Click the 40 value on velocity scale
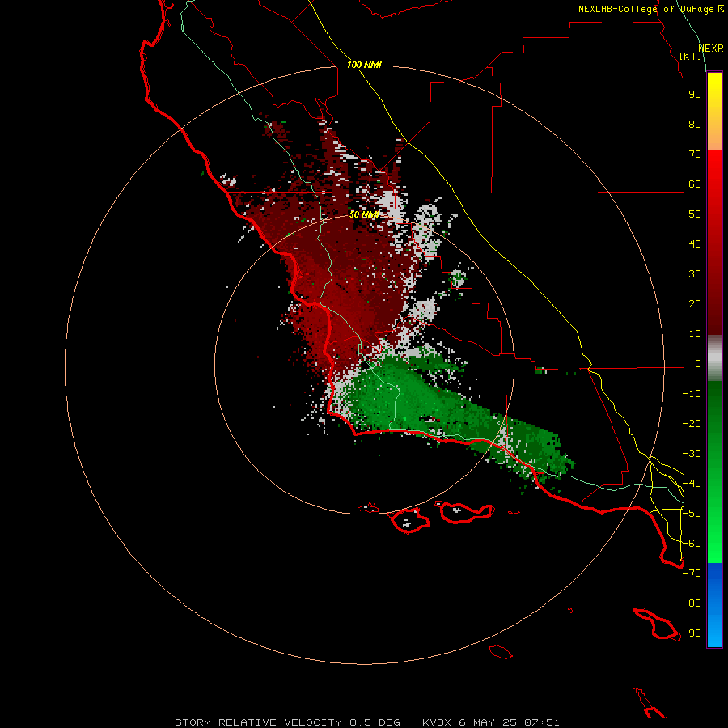The image size is (728, 728). point(695,244)
